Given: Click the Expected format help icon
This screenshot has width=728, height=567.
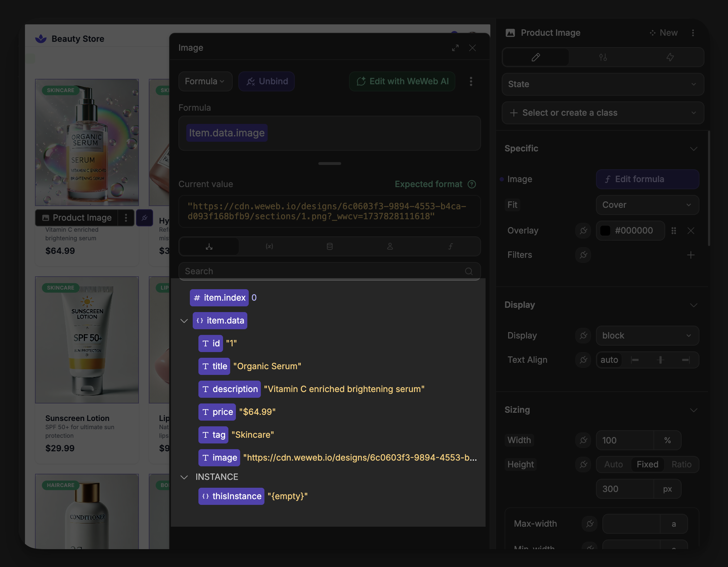Looking at the screenshot, I should 472,184.
